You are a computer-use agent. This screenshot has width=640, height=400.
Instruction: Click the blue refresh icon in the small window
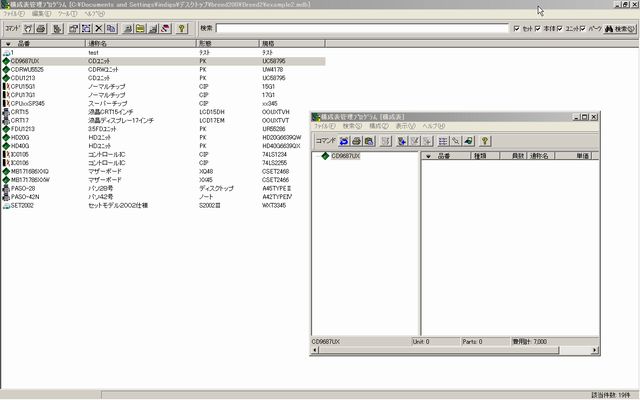[x=344, y=141]
